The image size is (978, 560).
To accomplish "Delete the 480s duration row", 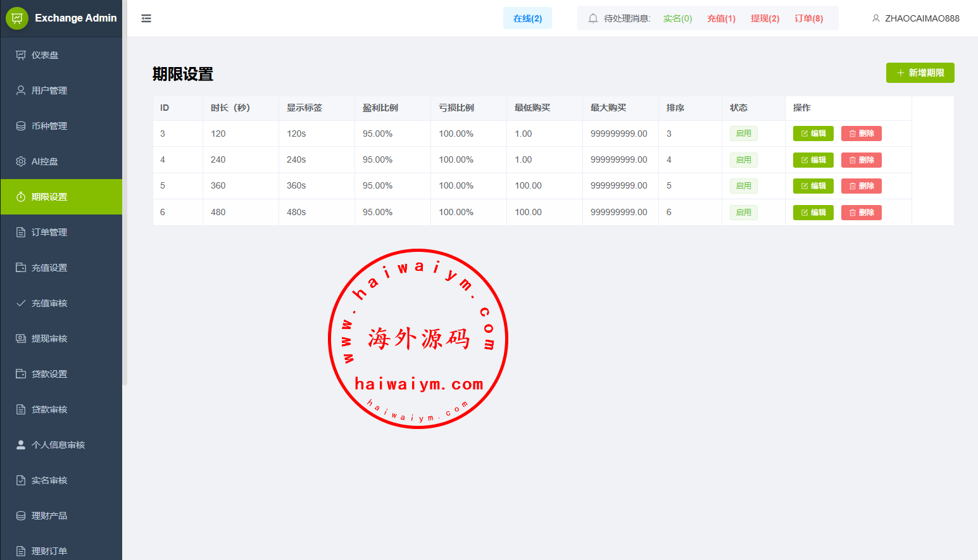I will 861,213.
